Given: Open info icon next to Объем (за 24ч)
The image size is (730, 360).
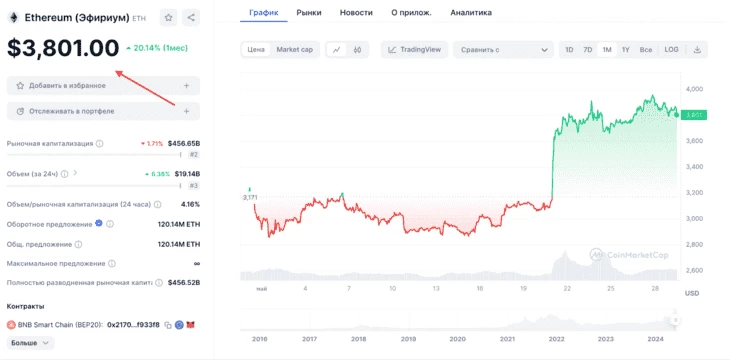Looking at the screenshot, I should pyautogui.click(x=64, y=174).
